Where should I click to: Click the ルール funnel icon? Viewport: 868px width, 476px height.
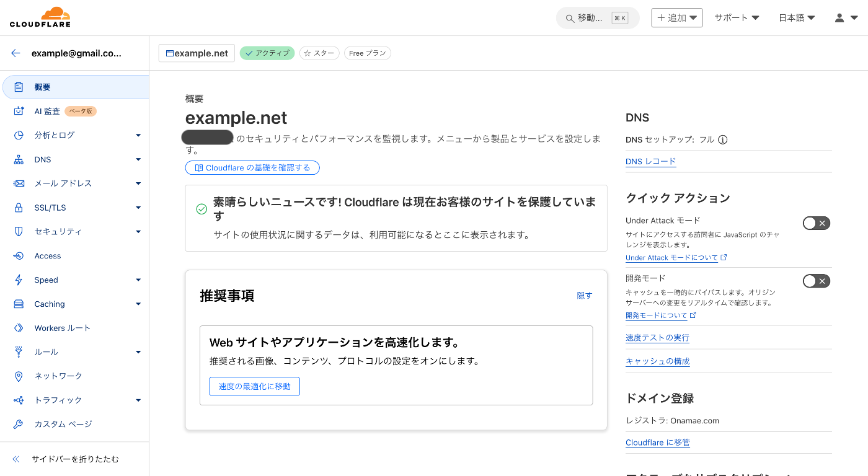tap(19, 351)
